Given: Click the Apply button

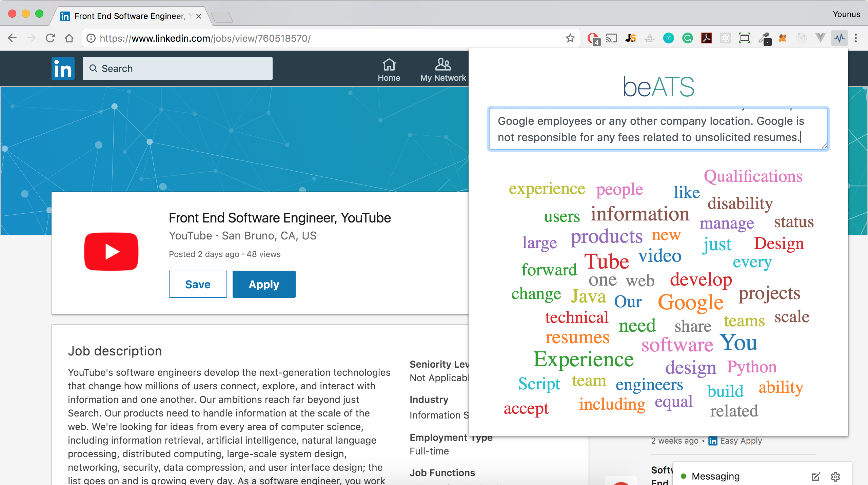Looking at the screenshot, I should click(264, 284).
